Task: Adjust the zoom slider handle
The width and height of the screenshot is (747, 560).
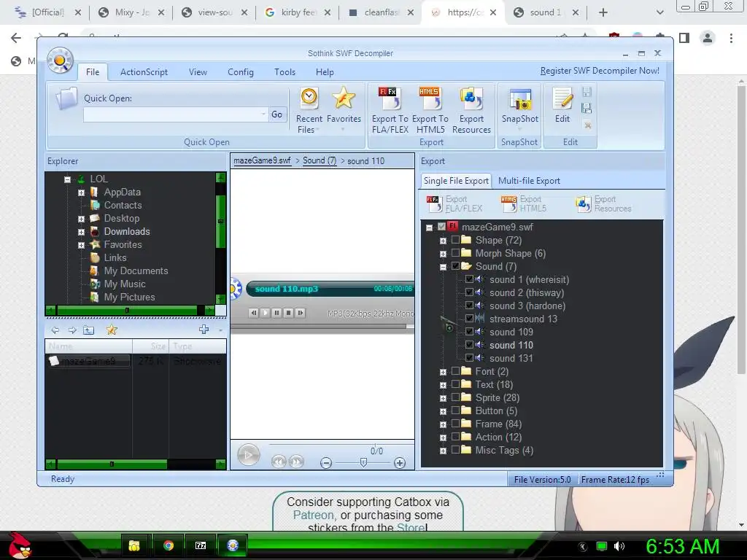Action: pos(363,462)
